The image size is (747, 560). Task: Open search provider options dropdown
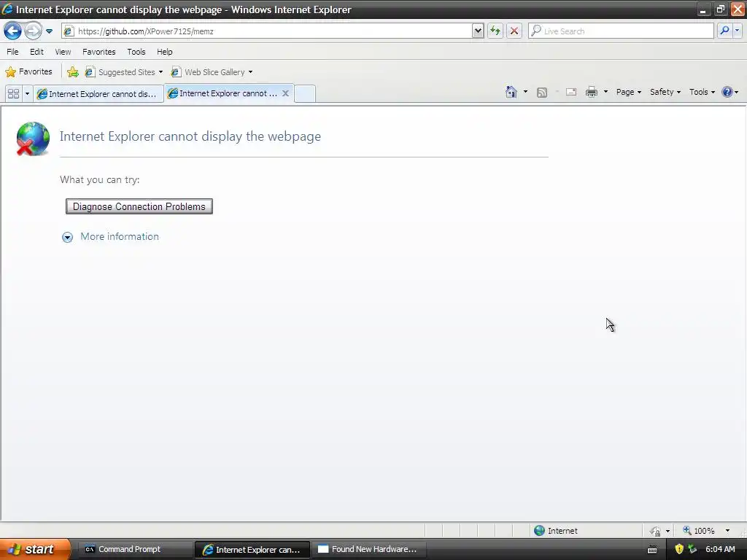737,31
